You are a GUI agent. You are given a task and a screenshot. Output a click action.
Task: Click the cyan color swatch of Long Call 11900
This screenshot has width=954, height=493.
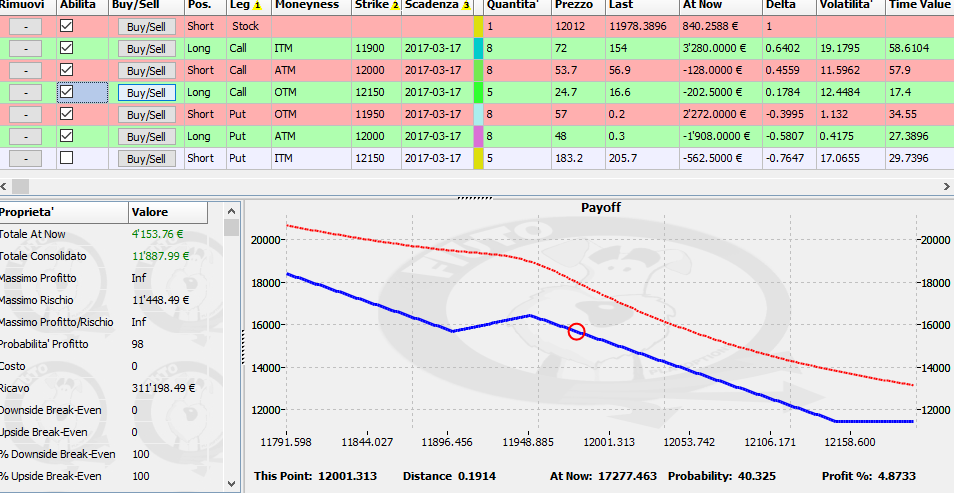pyautogui.click(x=478, y=49)
